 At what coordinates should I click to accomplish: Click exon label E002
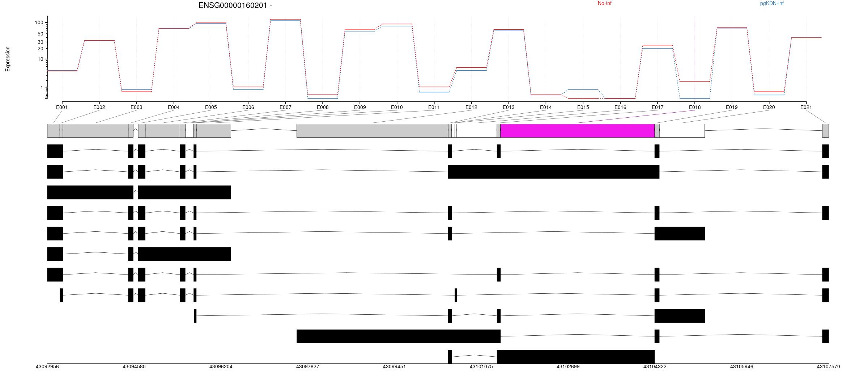pos(99,107)
